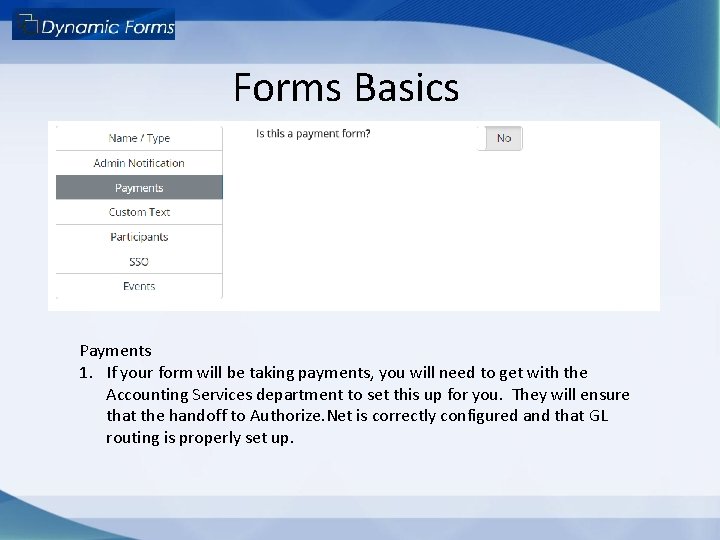Open the Participants tab

point(139,237)
